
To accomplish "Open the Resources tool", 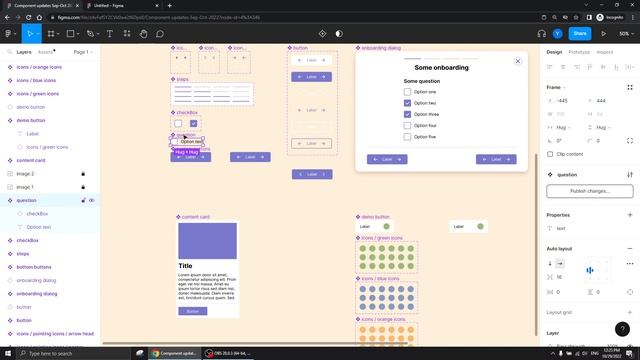I will pyautogui.click(x=127, y=34).
